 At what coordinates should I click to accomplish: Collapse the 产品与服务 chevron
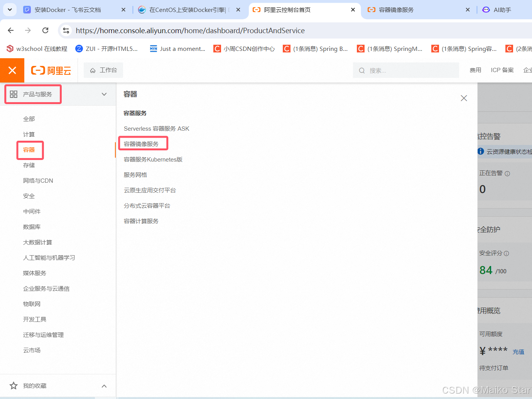104,94
